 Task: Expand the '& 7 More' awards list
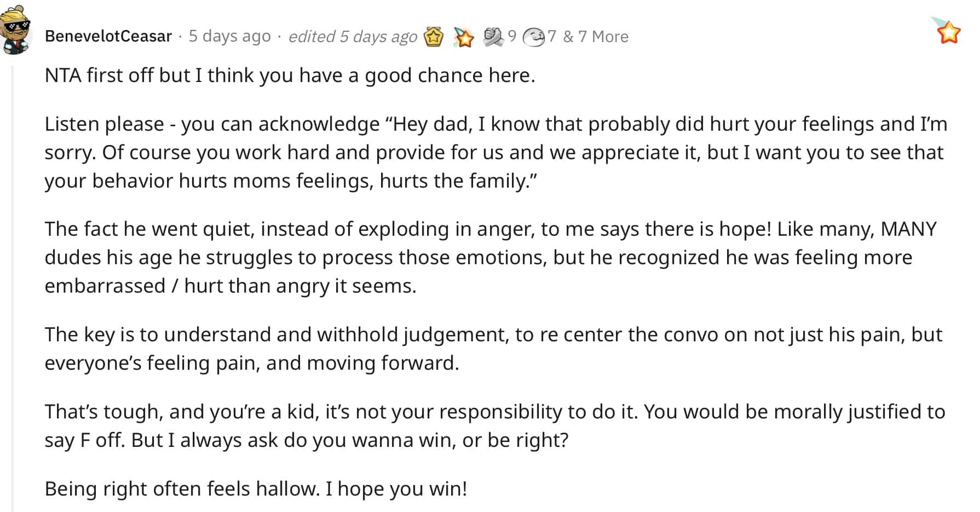[x=596, y=37]
